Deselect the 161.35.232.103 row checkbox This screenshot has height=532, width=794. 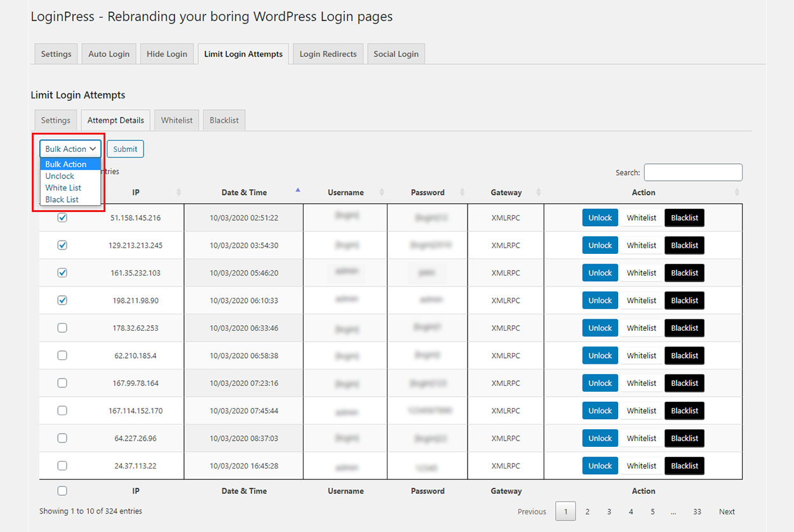click(62, 273)
